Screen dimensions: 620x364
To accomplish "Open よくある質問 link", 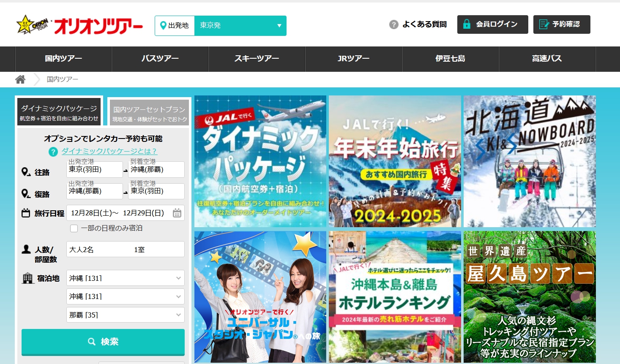I will click(x=424, y=24).
